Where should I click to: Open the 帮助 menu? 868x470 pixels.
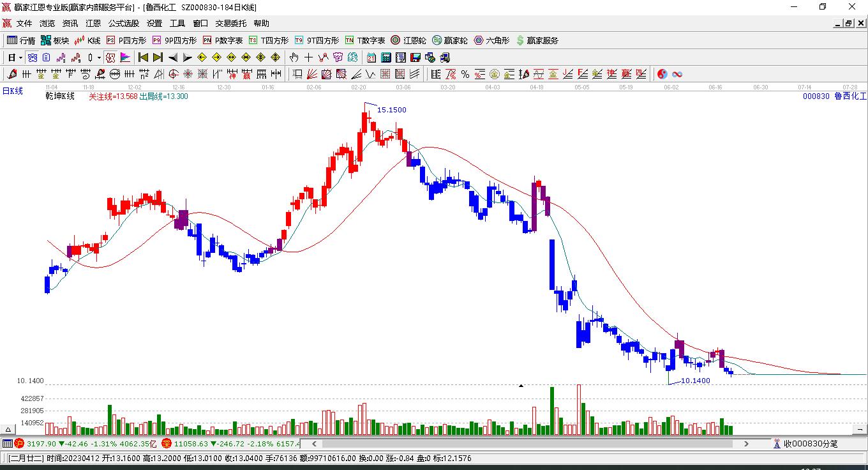pyautogui.click(x=262, y=24)
